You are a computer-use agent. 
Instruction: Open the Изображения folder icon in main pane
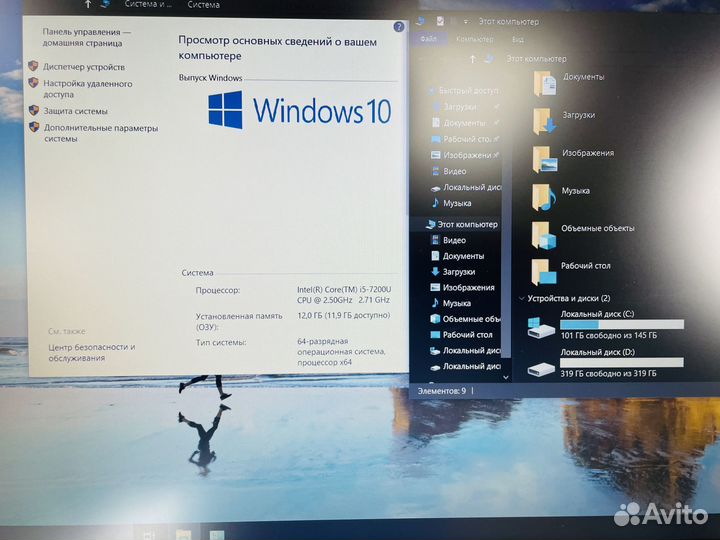click(545, 159)
